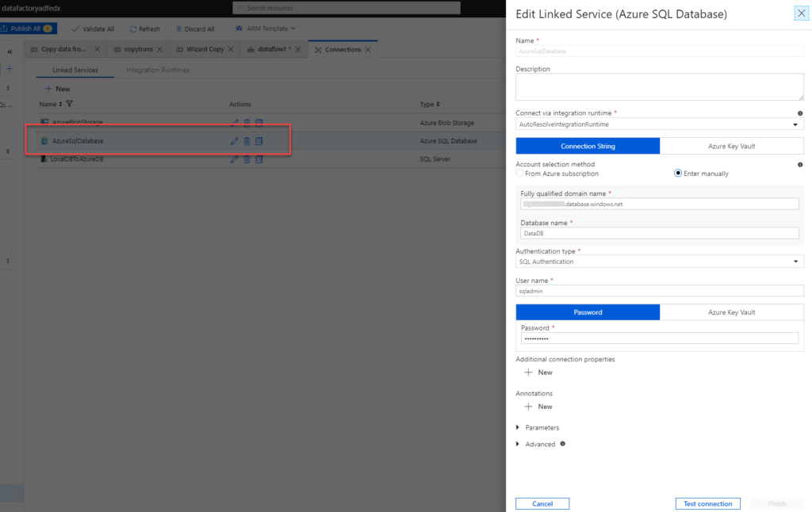Close the Connections tab
The image size is (812, 512).
(x=368, y=50)
